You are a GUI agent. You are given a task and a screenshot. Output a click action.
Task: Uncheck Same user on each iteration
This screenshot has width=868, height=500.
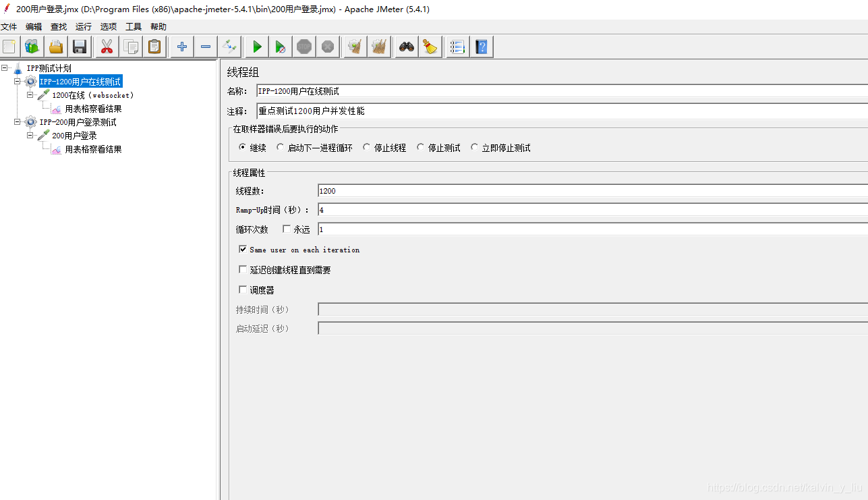coord(243,249)
